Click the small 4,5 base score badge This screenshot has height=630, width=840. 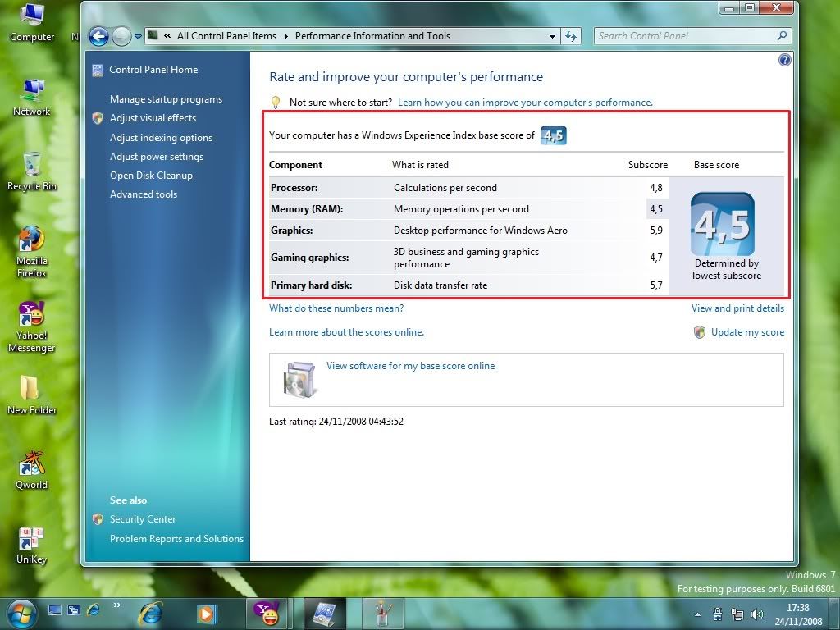tap(554, 135)
